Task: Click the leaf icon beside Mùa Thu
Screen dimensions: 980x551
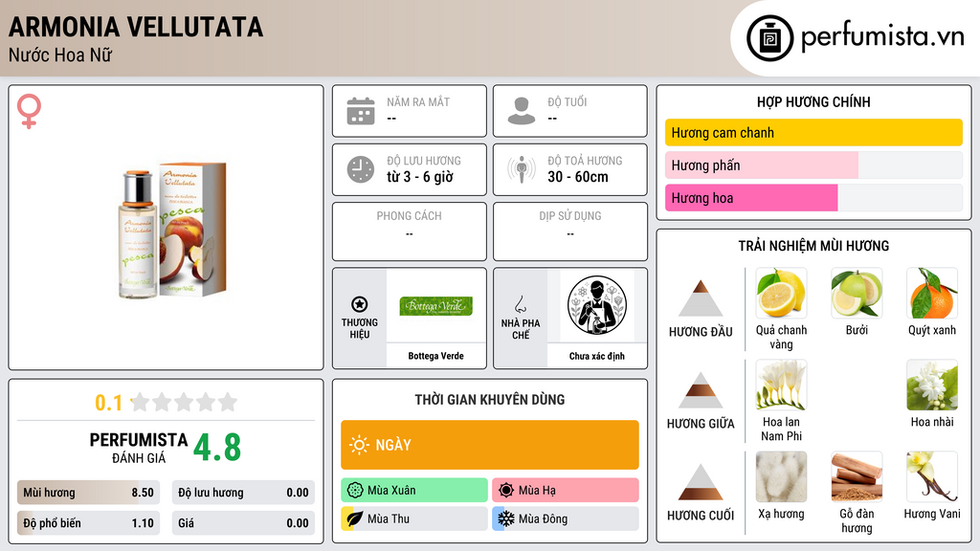Action: (355, 518)
